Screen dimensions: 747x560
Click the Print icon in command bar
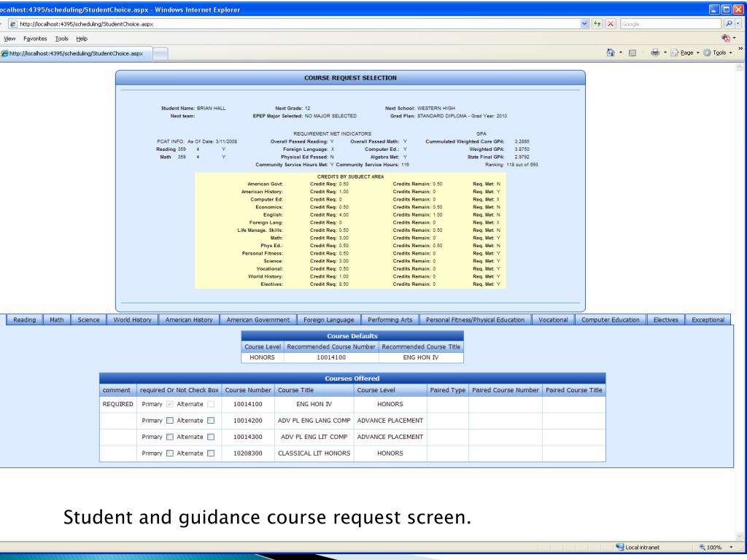655,52
